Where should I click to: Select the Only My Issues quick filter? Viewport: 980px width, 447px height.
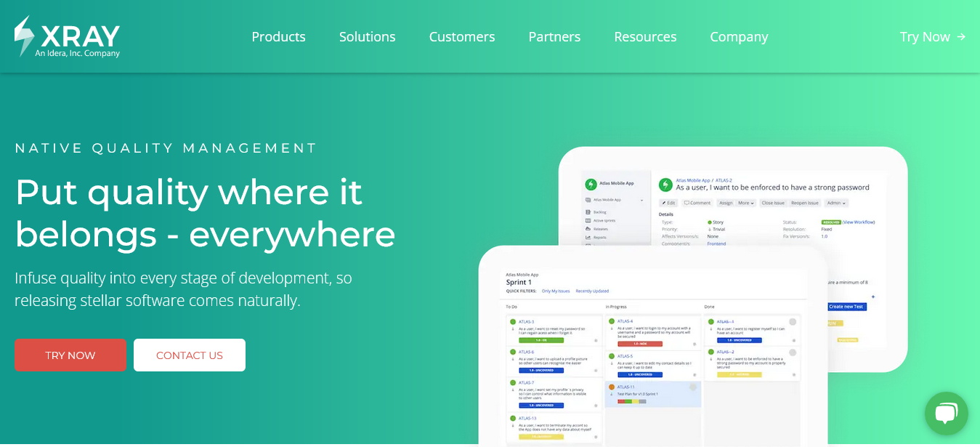556,291
